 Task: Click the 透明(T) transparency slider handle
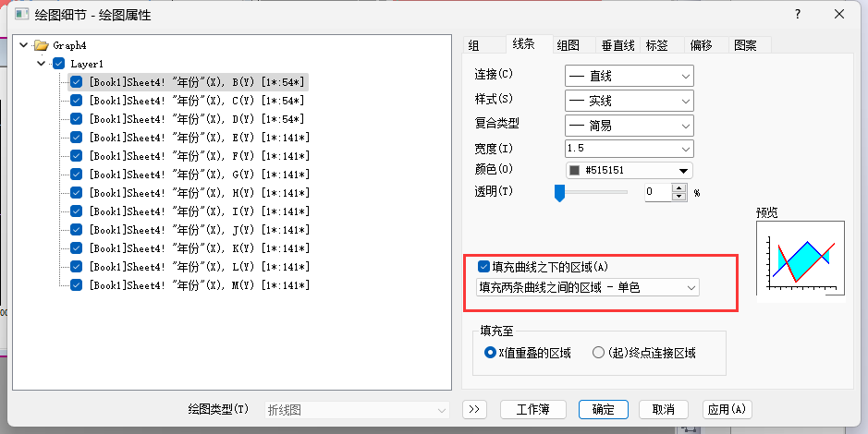tap(559, 193)
